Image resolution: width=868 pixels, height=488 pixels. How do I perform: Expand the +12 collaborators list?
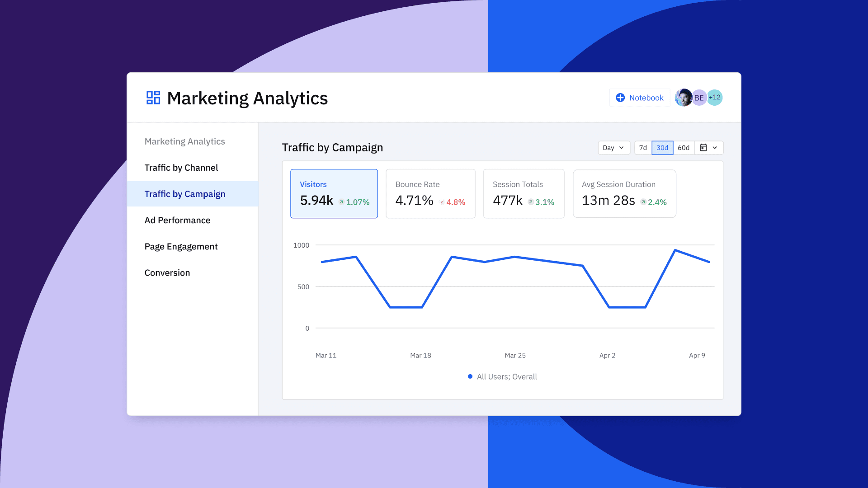[x=714, y=97]
